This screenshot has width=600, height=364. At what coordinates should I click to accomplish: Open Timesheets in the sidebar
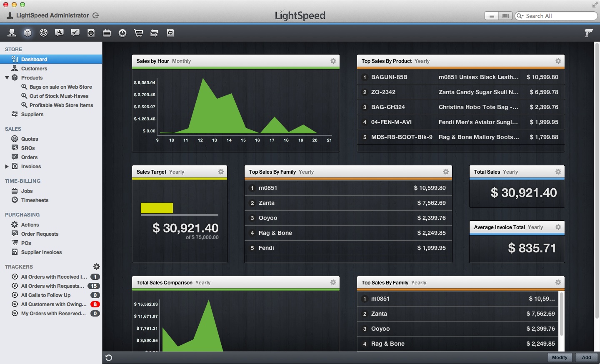click(51, 200)
